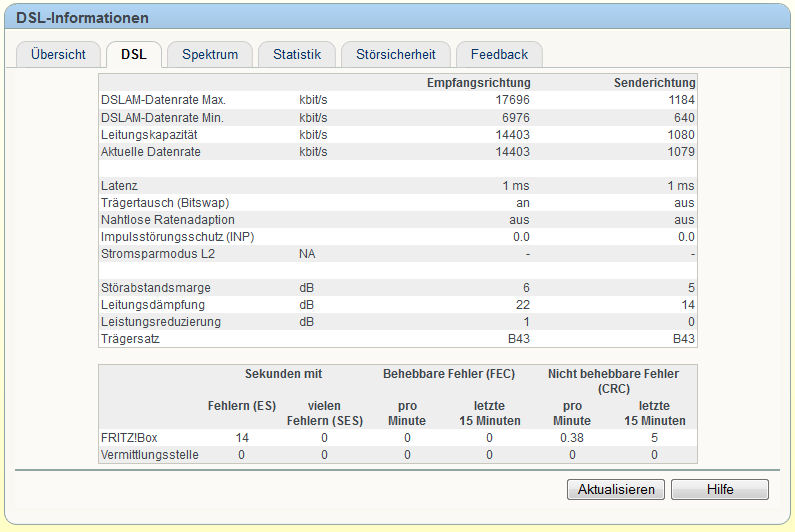Select the FRITZ!Box row in error table
The image size is (795, 532).
pyautogui.click(x=127, y=438)
